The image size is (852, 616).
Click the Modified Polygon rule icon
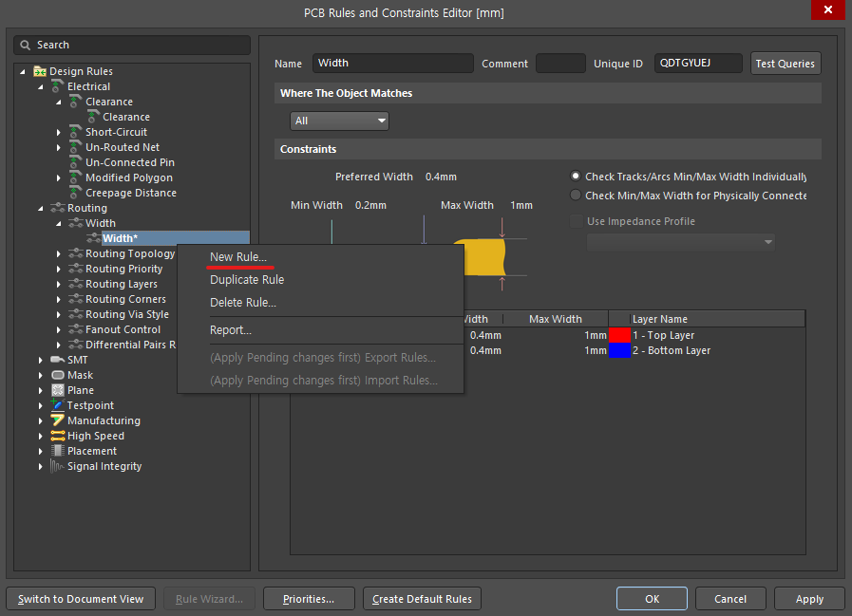click(76, 177)
